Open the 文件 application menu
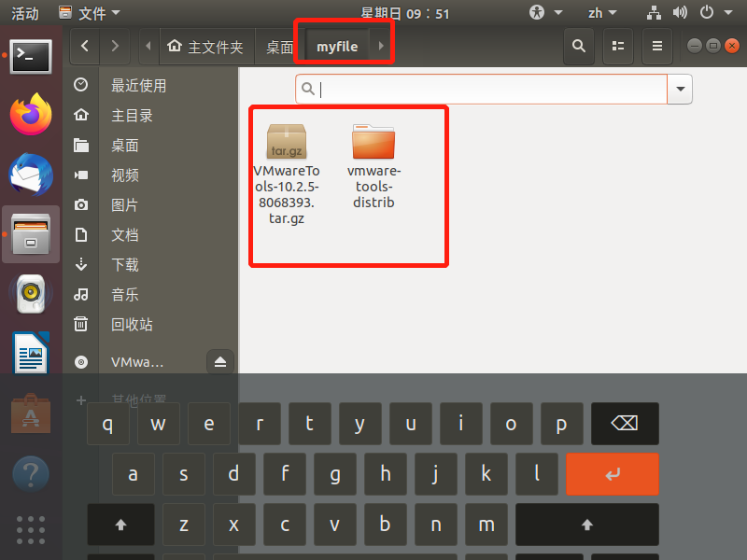Image resolution: width=747 pixels, height=560 pixels. click(90, 13)
